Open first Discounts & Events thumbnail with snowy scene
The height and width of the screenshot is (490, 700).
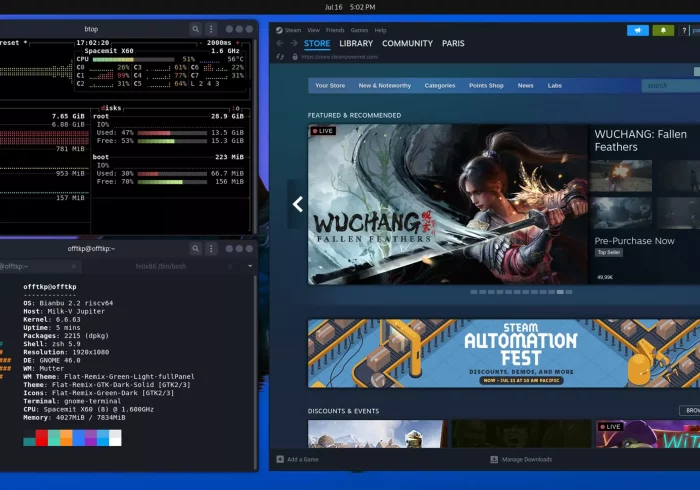coord(378,434)
